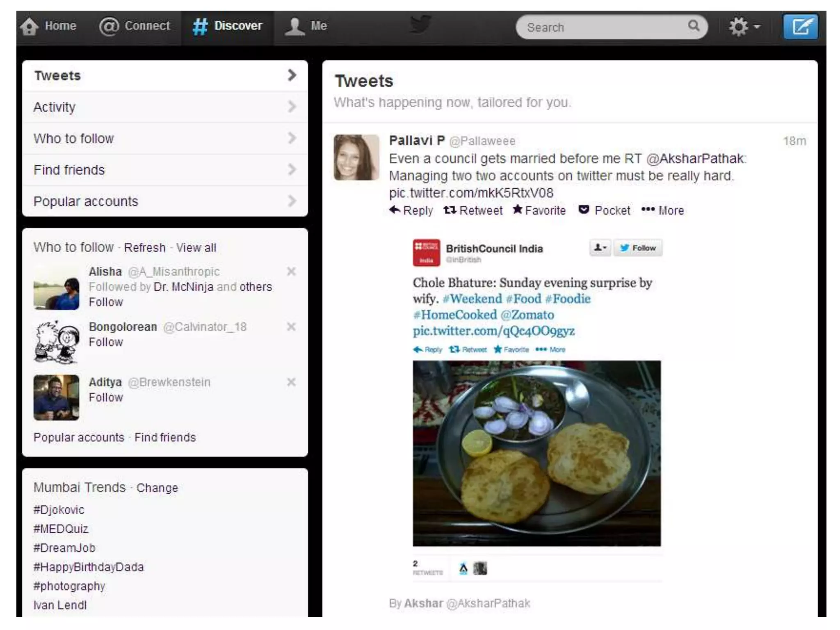The image size is (840, 630).
Task: Switch to the Connect tab
Action: click(x=135, y=26)
